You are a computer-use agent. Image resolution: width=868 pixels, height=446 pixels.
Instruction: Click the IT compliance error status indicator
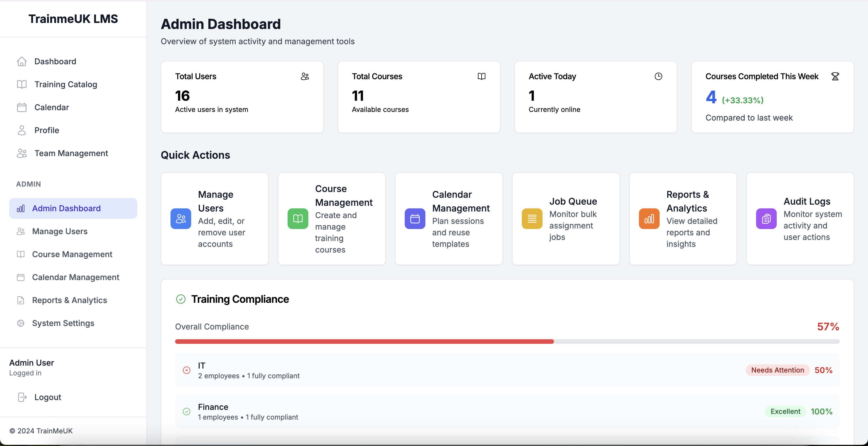pyautogui.click(x=187, y=370)
